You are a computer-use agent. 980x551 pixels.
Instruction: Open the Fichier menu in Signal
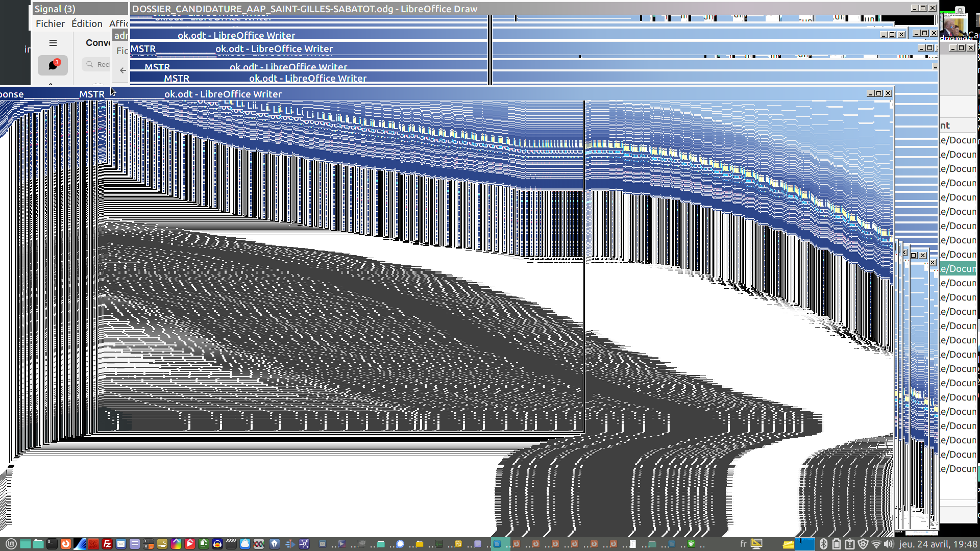(x=50, y=23)
